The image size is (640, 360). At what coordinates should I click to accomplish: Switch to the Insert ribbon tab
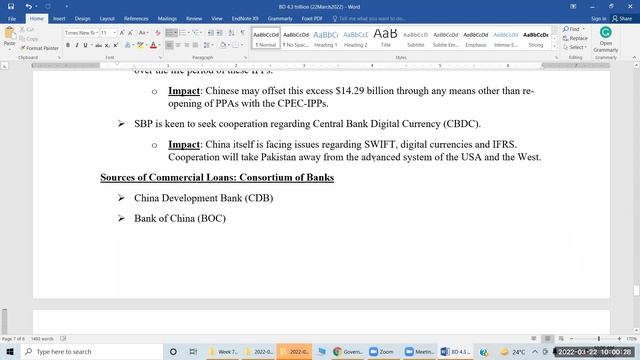[59, 19]
